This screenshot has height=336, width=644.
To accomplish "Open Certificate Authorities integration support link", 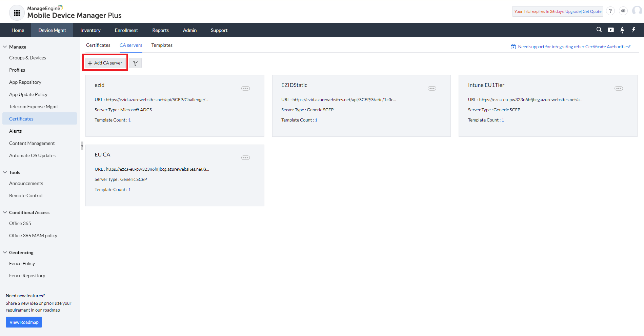I will point(574,47).
